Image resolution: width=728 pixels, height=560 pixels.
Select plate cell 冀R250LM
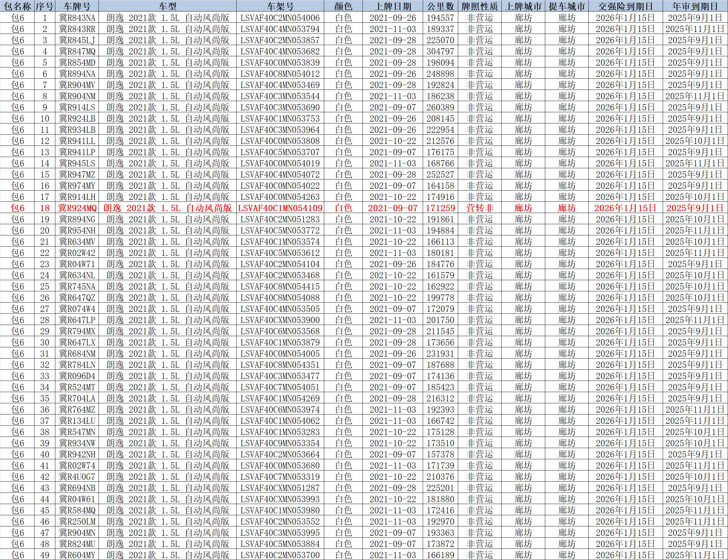pos(77,521)
